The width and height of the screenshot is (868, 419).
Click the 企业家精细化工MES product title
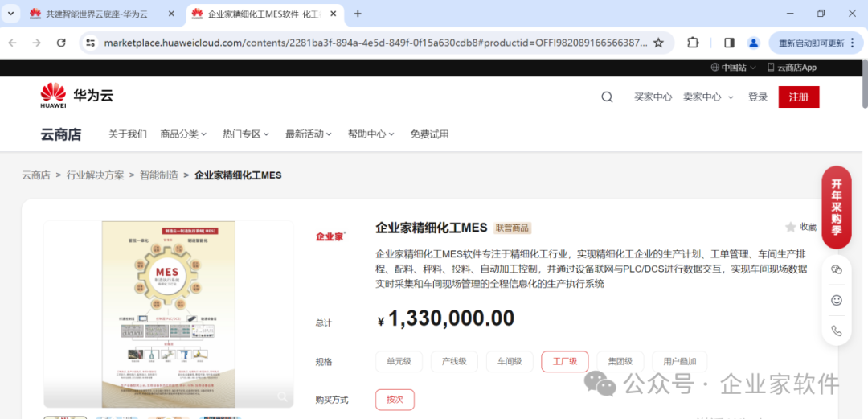pyautogui.click(x=432, y=228)
